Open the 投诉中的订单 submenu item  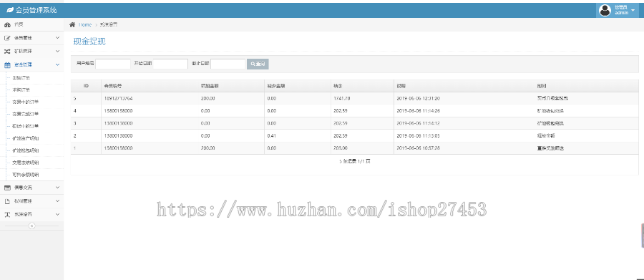26,126
